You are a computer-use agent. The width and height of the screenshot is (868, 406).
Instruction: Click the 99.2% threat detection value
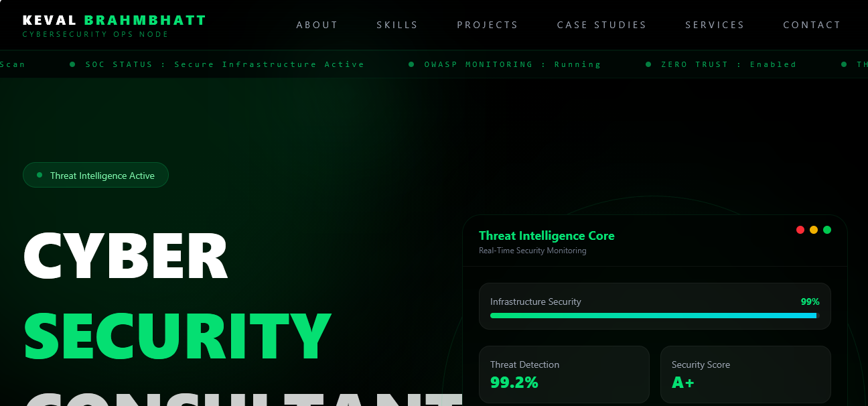pyautogui.click(x=514, y=383)
